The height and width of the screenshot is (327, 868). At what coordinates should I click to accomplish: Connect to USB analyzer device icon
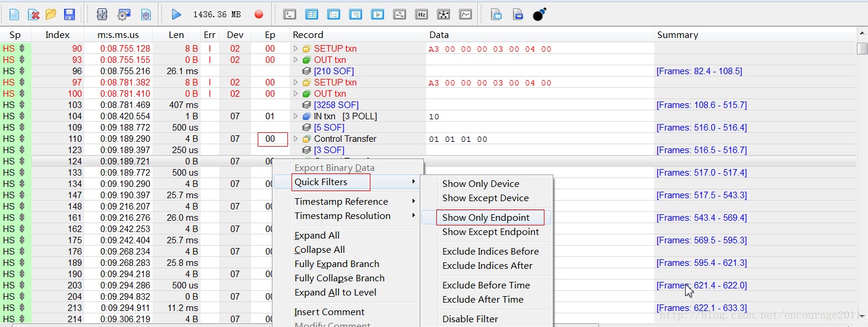pos(102,14)
